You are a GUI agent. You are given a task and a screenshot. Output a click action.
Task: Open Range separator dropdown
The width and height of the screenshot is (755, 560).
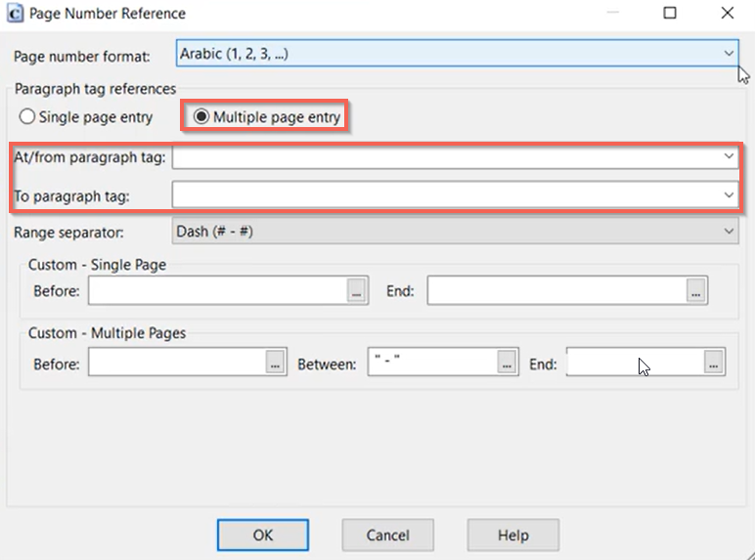point(456,232)
